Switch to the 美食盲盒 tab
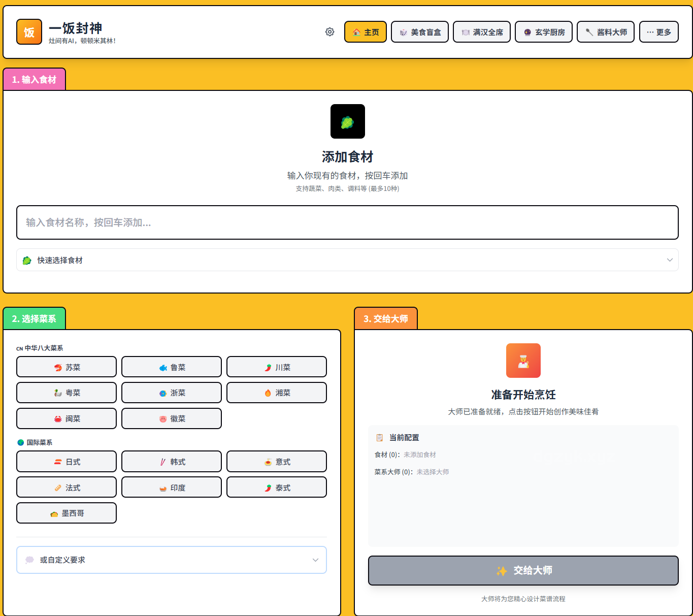693x616 pixels. pyautogui.click(x=419, y=32)
